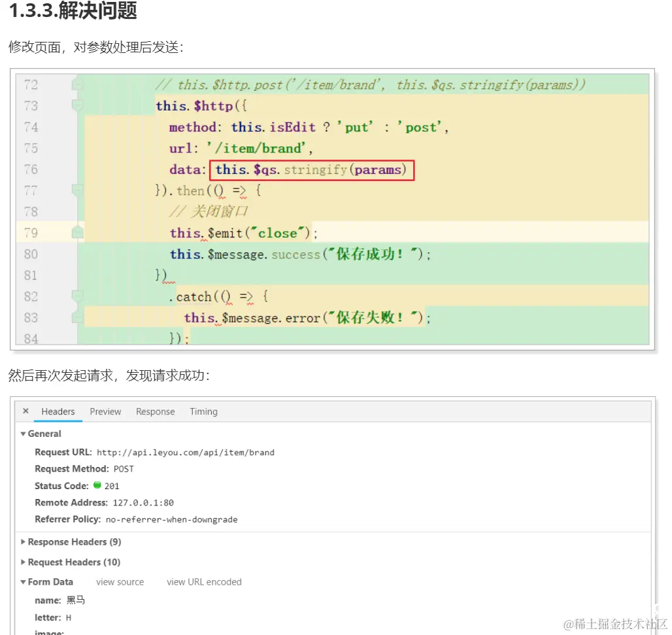Expand Response Headers (9) section
The height and width of the screenshot is (635, 672).
coord(23,542)
